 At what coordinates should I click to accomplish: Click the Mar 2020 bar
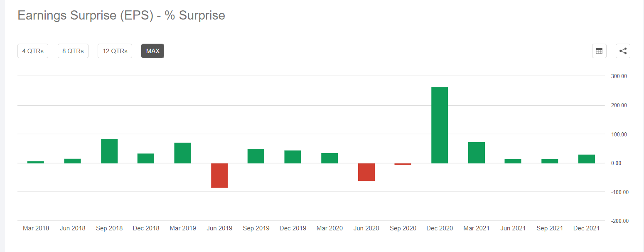click(329, 158)
